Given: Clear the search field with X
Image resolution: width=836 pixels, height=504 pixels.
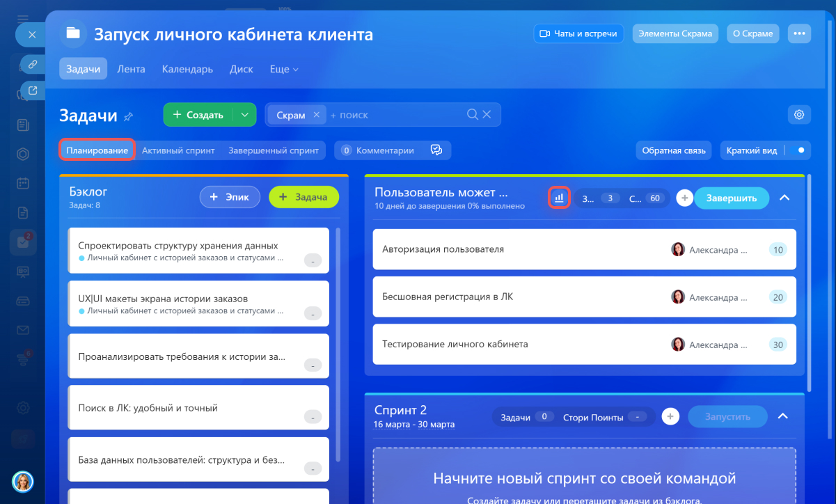Looking at the screenshot, I should click(487, 115).
